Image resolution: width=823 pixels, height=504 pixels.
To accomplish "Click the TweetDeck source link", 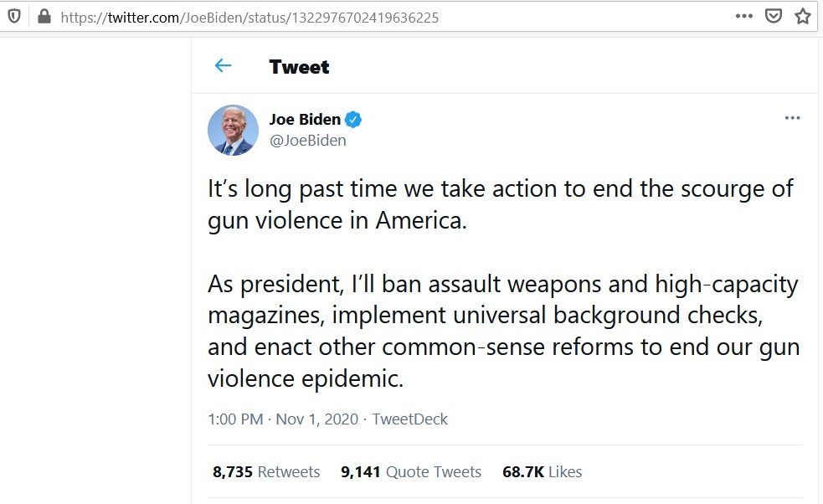I will (410, 419).
